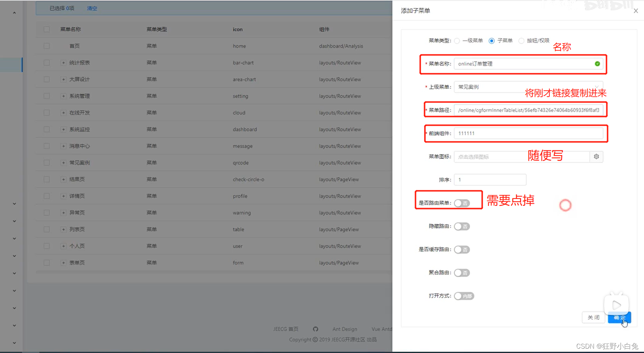
Task: Click the bar-chart icon cell
Action: 243,63
